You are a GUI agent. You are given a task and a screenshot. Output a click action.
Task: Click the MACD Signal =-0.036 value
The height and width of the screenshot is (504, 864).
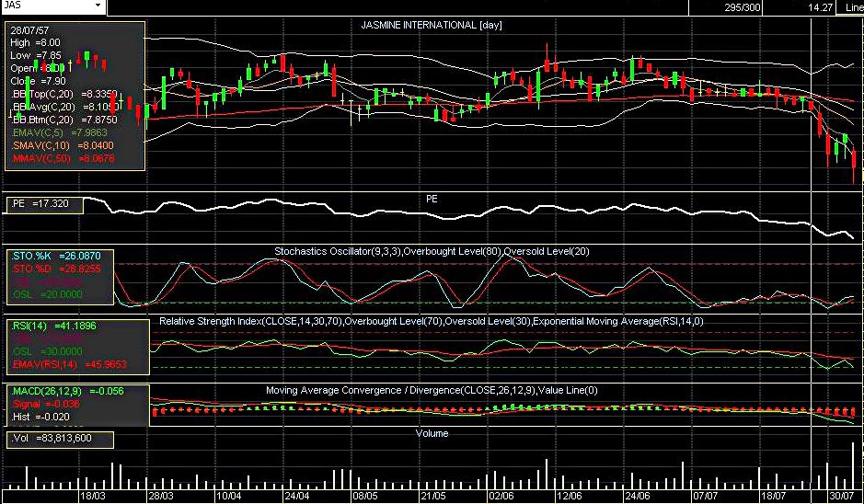tap(46, 404)
